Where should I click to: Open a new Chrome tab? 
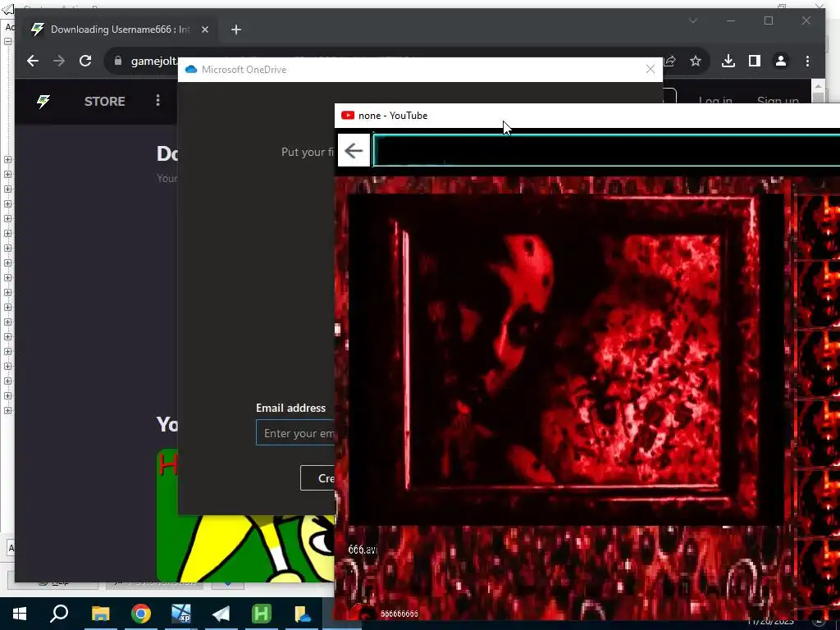pyautogui.click(x=236, y=30)
